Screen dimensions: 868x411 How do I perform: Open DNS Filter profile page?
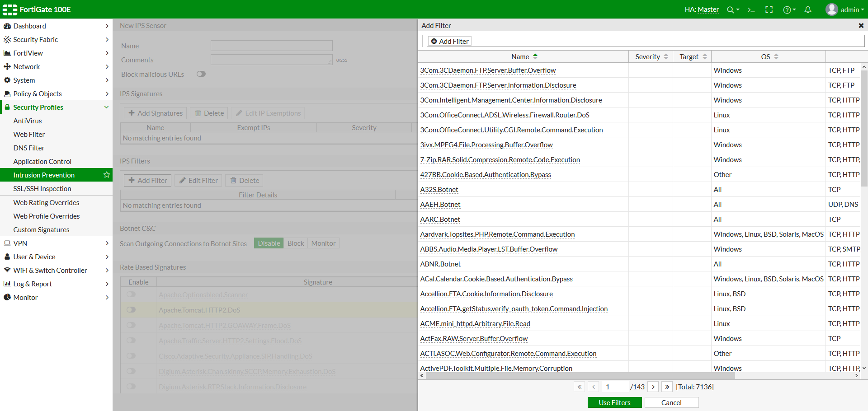coord(29,148)
